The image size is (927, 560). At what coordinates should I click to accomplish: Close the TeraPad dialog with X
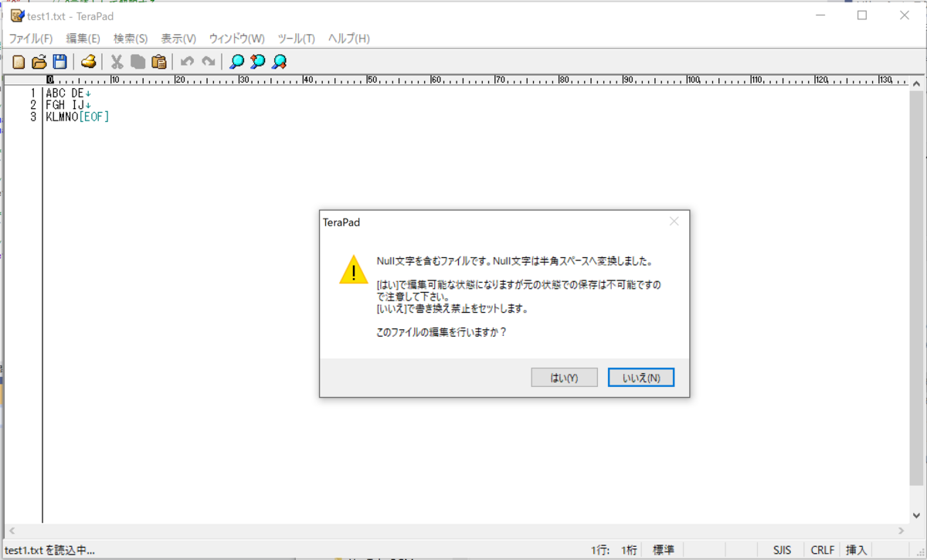674,222
